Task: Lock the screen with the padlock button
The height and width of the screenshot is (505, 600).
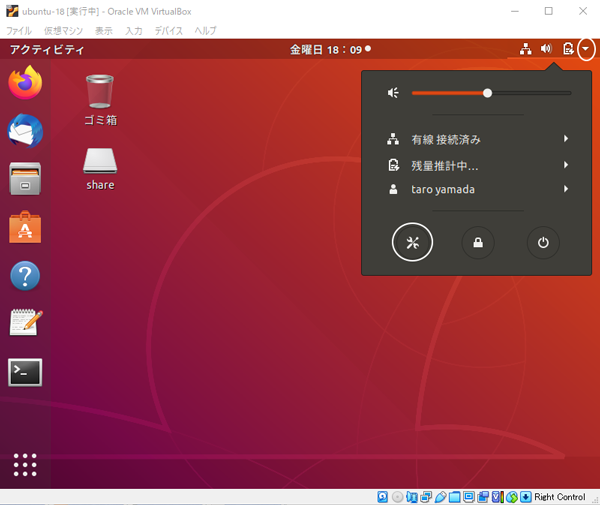Action: coord(478,243)
